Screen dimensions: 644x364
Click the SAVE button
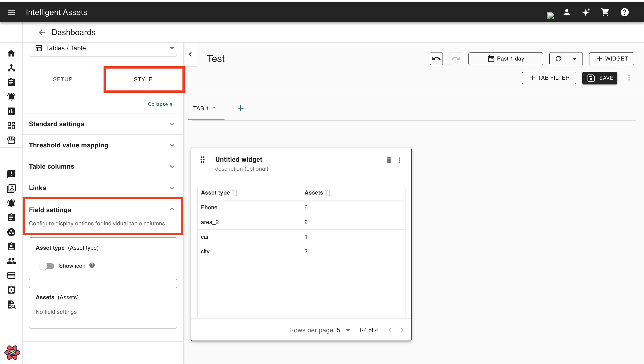600,78
